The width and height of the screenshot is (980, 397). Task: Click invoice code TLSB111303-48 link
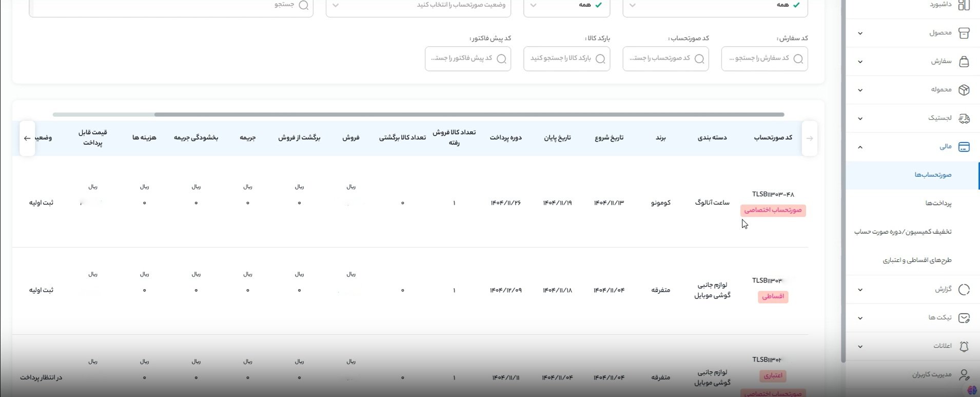(x=773, y=194)
